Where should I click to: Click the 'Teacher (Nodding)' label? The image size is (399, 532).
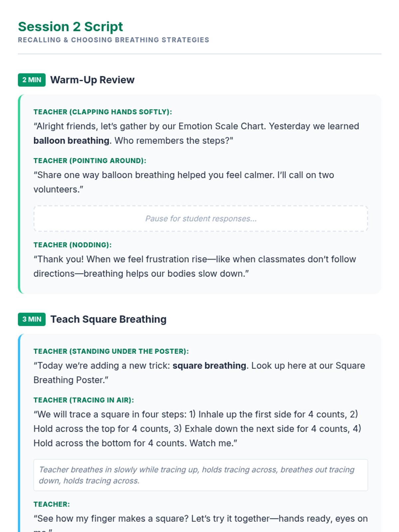[72, 245]
